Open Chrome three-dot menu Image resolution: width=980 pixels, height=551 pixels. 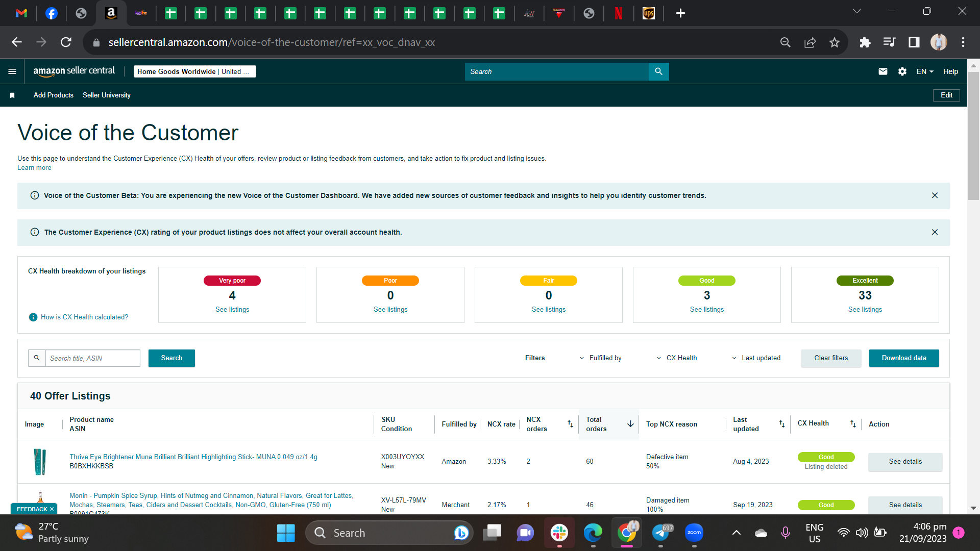(x=963, y=42)
